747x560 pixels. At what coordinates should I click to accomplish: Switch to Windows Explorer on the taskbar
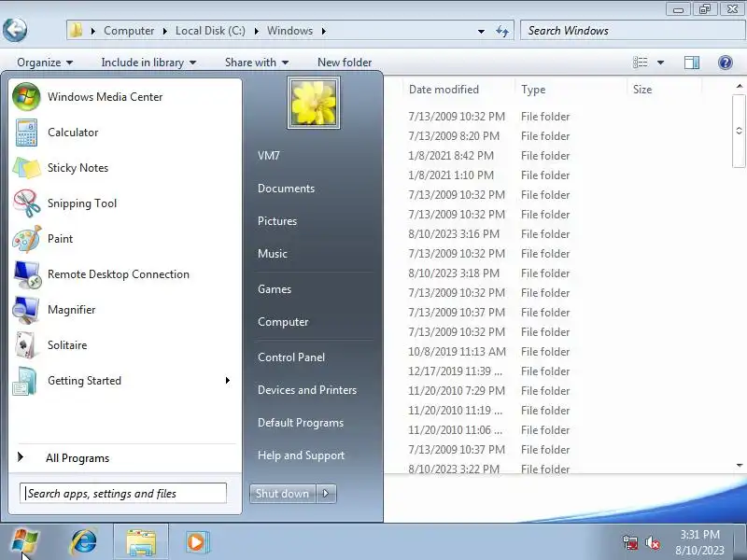click(141, 542)
